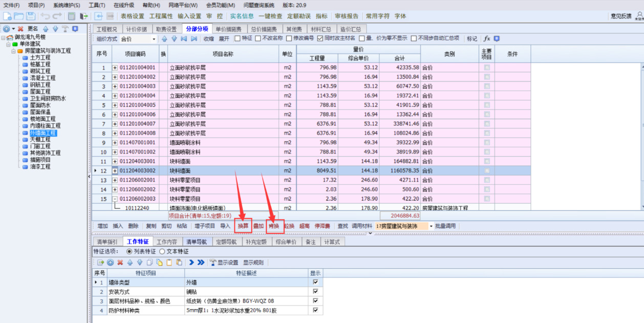Screen dimensions: 644x323
Task: Select 屋面防水 in the project tree
Action: coord(40,105)
